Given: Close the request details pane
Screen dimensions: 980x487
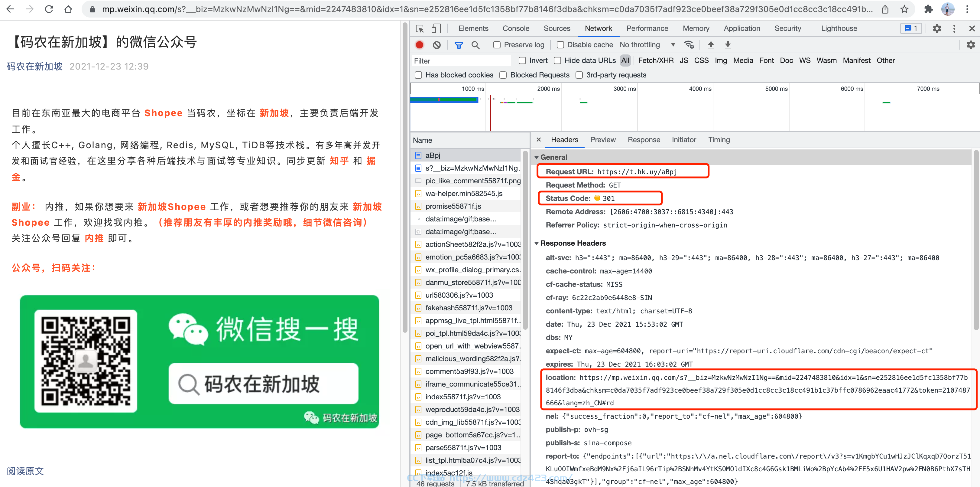Looking at the screenshot, I should (539, 140).
